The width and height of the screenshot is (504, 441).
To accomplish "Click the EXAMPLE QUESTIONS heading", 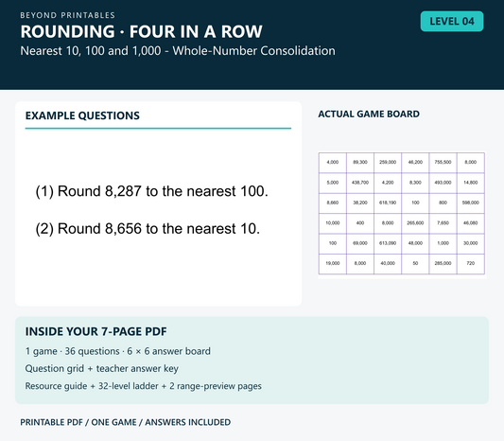I will [x=82, y=115].
